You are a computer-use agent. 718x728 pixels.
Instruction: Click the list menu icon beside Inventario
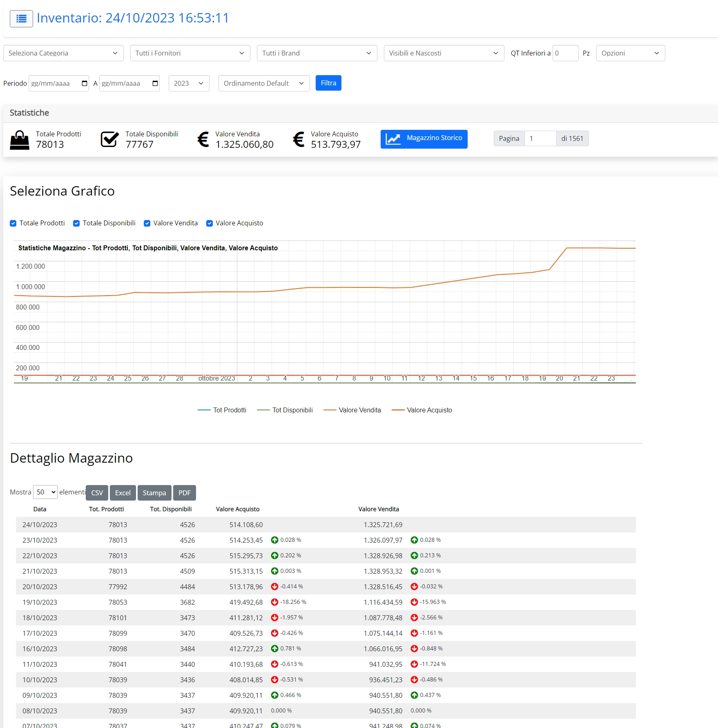(x=21, y=19)
